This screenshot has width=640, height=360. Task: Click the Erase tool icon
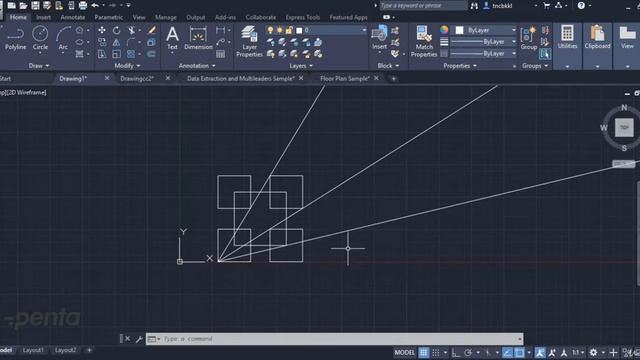coord(151,30)
